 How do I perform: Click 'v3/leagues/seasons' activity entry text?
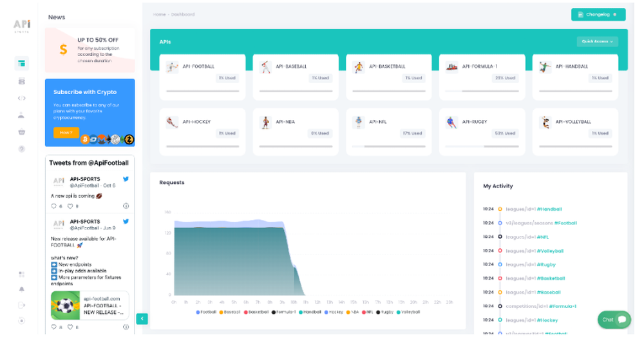[x=529, y=223]
